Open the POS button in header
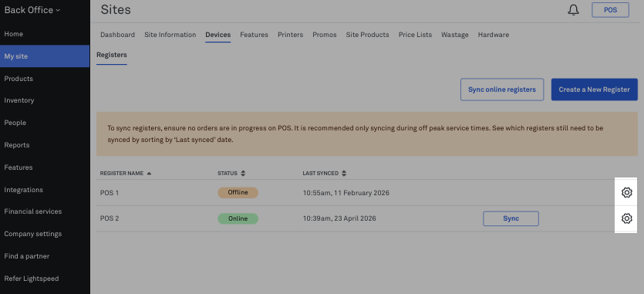This screenshot has width=644, height=294. click(x=610, y=10)
